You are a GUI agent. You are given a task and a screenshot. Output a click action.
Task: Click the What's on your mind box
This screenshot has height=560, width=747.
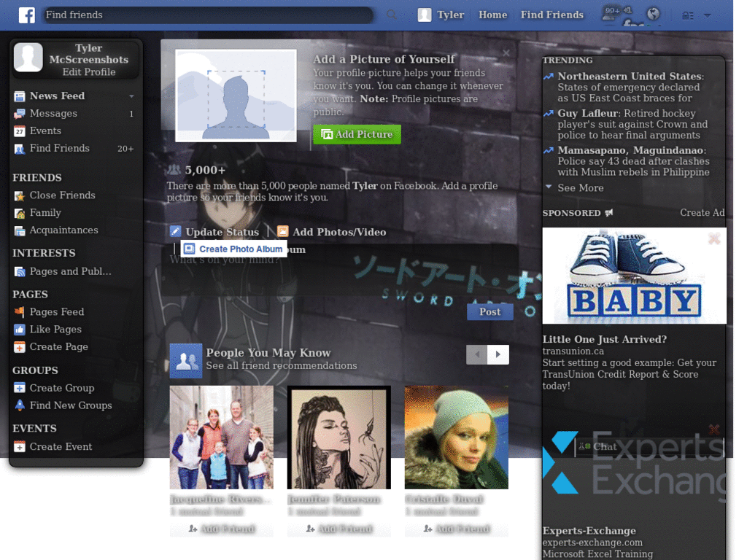[x=339, y=271]
